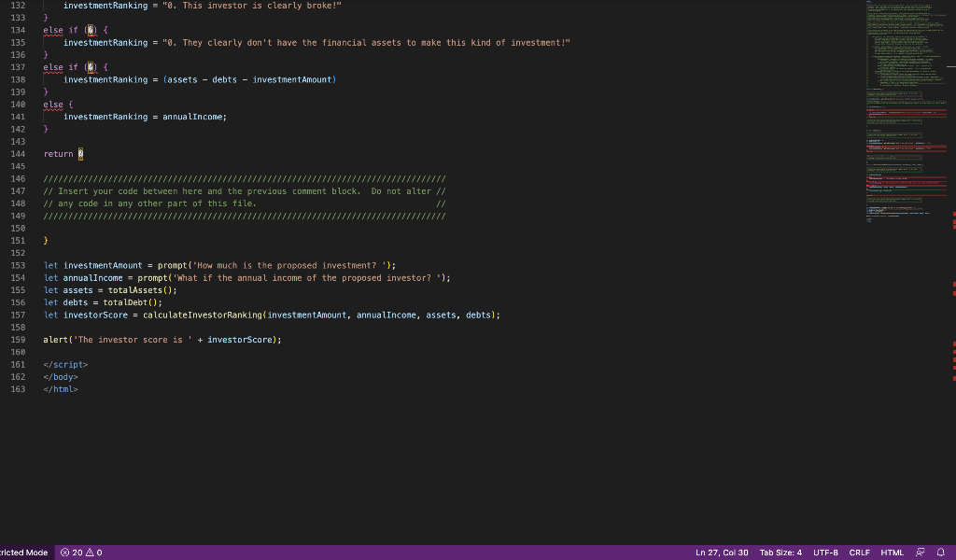Click the notifications bell icon in status bar
This screenshot has width=956, height=560.
[942, 552]
